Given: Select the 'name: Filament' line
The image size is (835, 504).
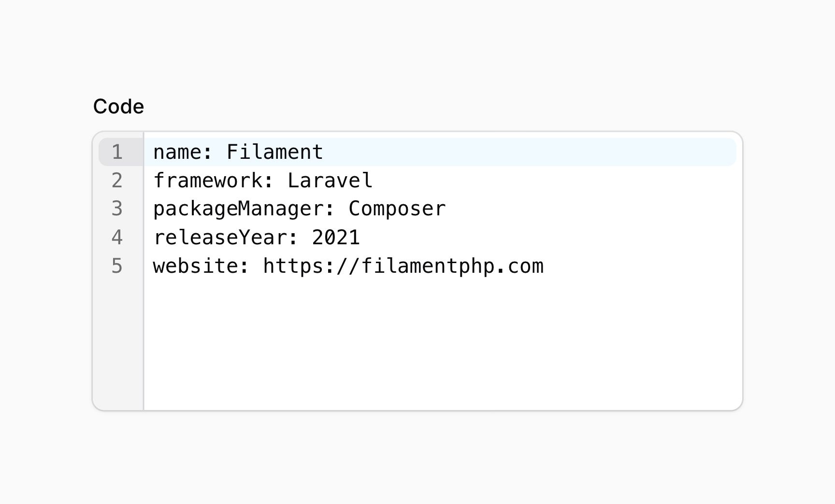Looking at the screenshot, I should click(238, 151).
